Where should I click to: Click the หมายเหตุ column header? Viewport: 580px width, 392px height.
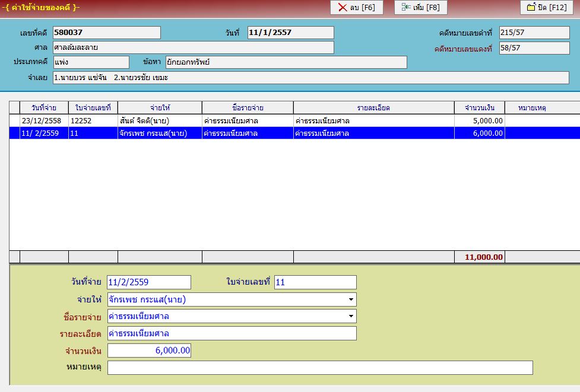[x=533, y=108]
